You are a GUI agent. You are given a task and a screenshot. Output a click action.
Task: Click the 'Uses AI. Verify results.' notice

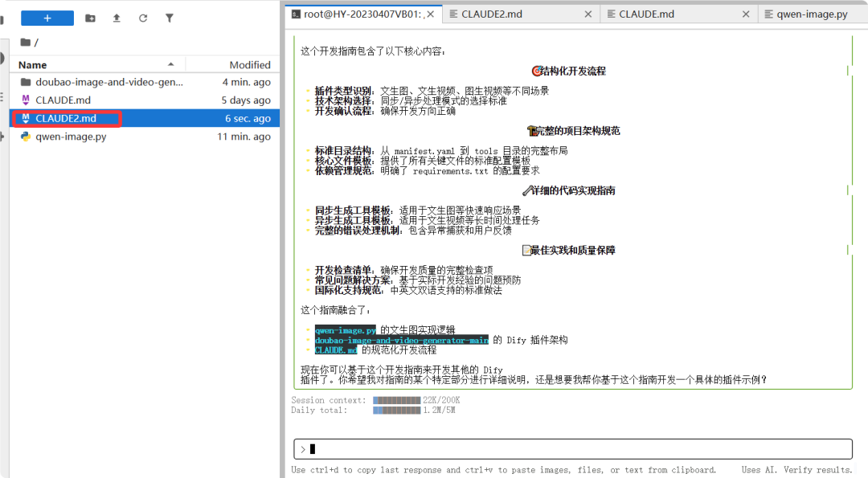click(x=796, y=470)
